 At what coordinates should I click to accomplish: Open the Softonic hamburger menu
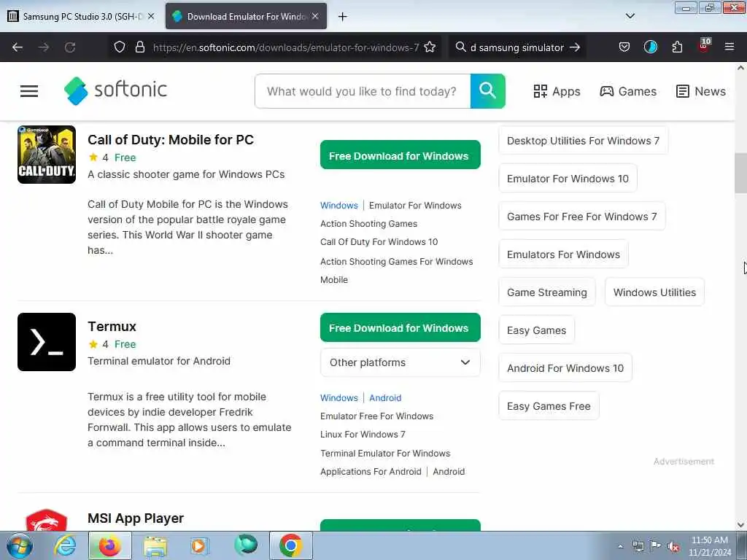(29, 91)
